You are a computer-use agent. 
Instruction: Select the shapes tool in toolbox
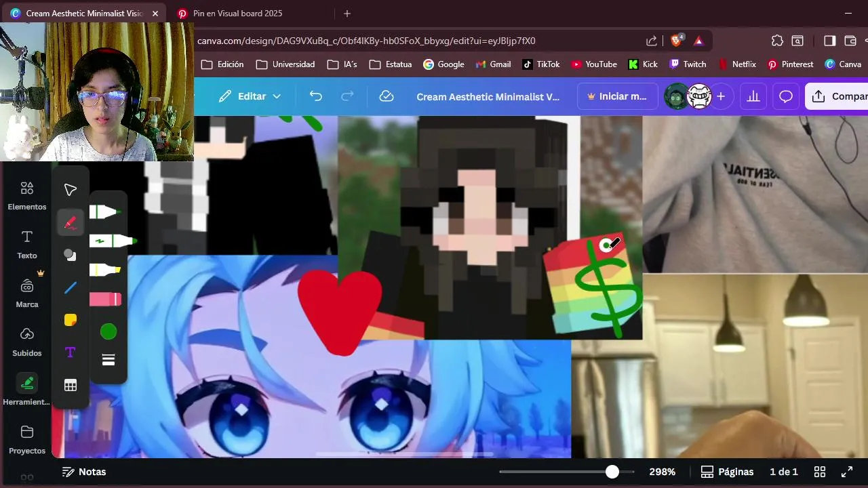(71, 255)
